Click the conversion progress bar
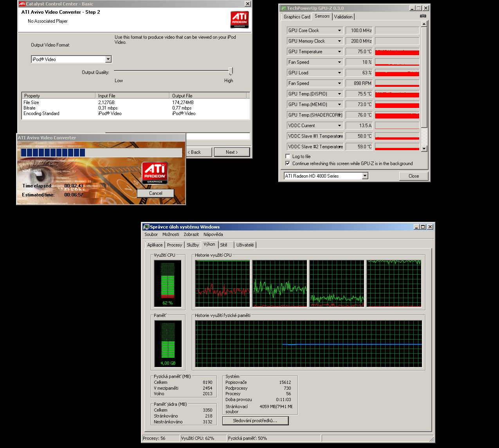This screenshot has width=499, height=448. [101, 153]
